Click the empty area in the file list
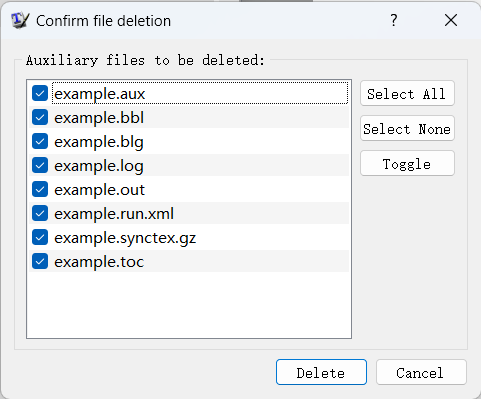Screen dimensions: 481x399 (x=189, y=305)
